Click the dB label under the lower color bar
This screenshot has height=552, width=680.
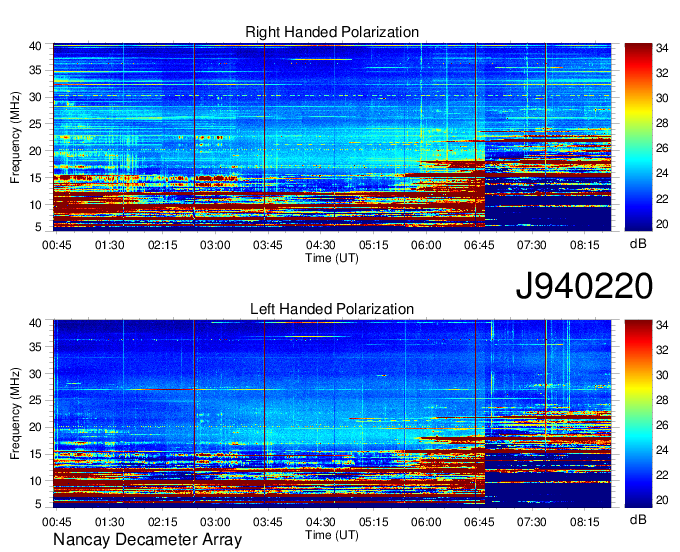tap(638, 519)
